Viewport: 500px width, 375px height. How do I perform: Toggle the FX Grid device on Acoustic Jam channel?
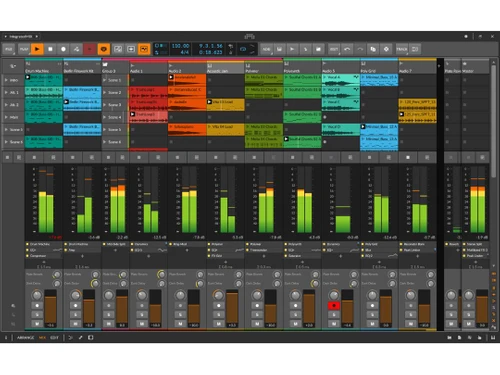209,256
